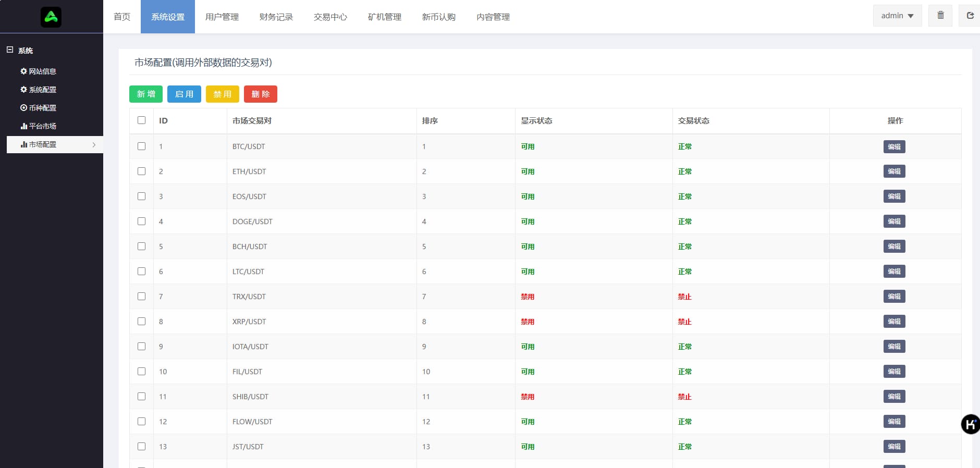
Task: Open the 交易中心 navigation tab
Action: click(x=330, y=17)
